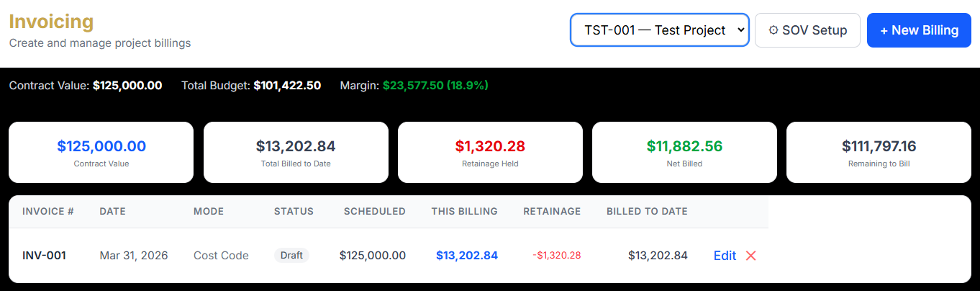Click the DATE column header
Screen dimensions: 980x291
[112, 212]
